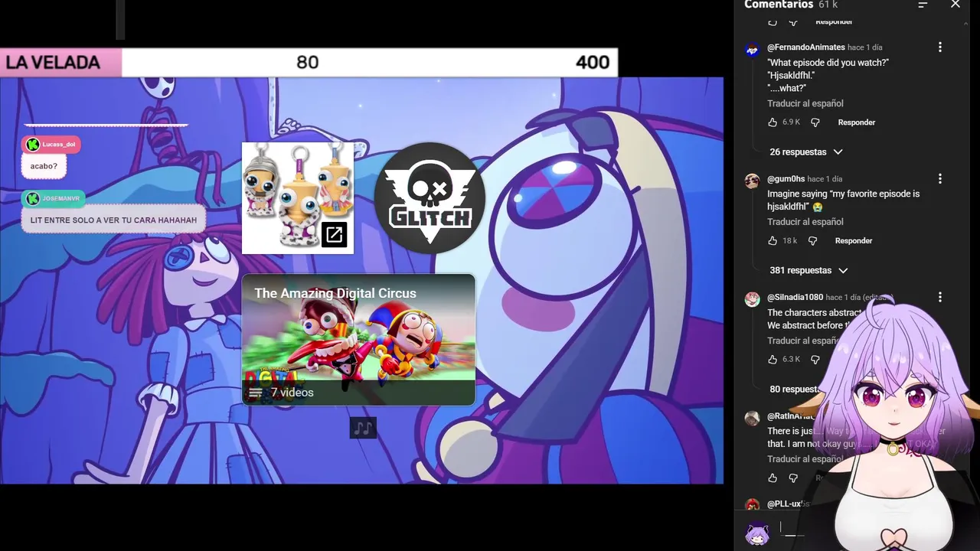Open the external link icon on merch card

coord(335,235)
